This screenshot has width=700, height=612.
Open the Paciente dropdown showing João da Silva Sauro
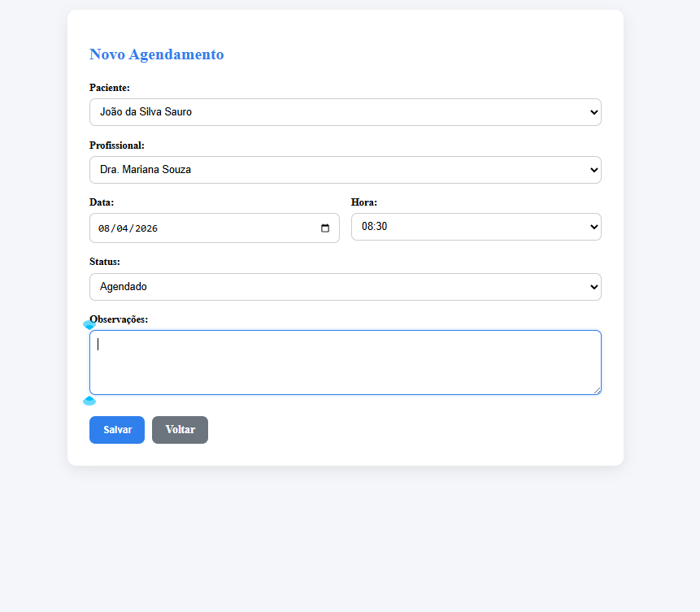pos(345,112)
